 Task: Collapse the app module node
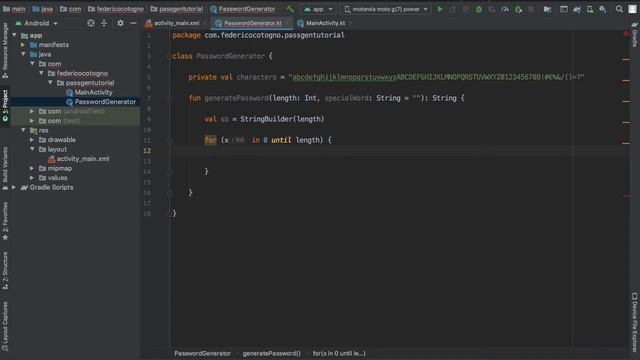(14, 35)
